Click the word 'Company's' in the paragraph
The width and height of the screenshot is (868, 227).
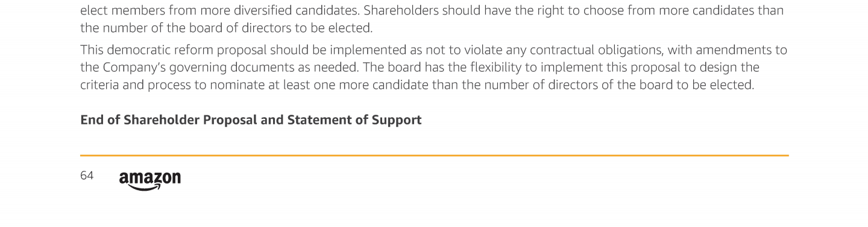coord(131,67)
